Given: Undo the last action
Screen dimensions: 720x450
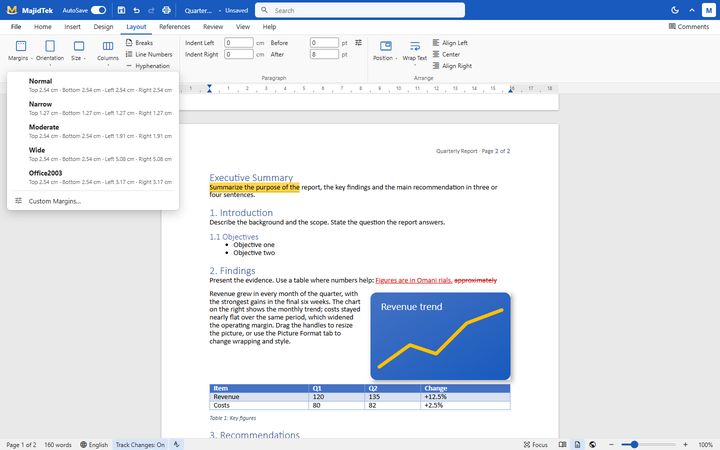Looking at the screenshot, I should click(x=136, y=10).
